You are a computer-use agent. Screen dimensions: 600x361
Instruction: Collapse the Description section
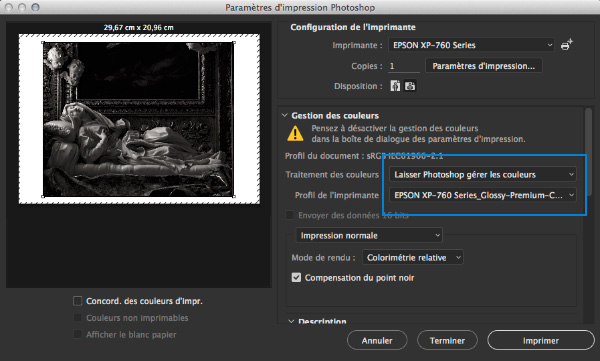click(291, 321)
